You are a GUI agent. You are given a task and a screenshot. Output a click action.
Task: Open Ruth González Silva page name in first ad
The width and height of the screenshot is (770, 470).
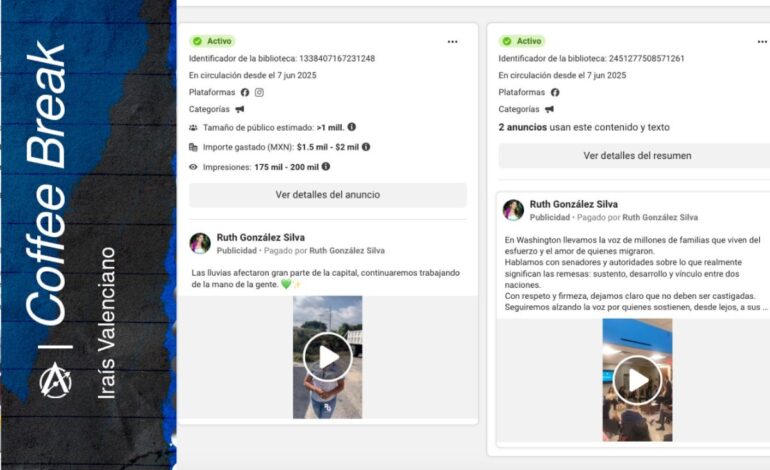point(261,237)
